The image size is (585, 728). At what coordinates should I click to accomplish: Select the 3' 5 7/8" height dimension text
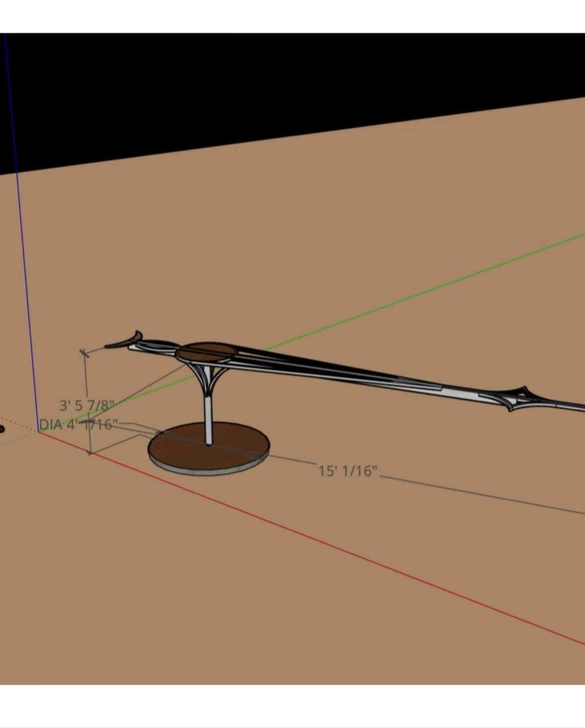pos(87,405)
